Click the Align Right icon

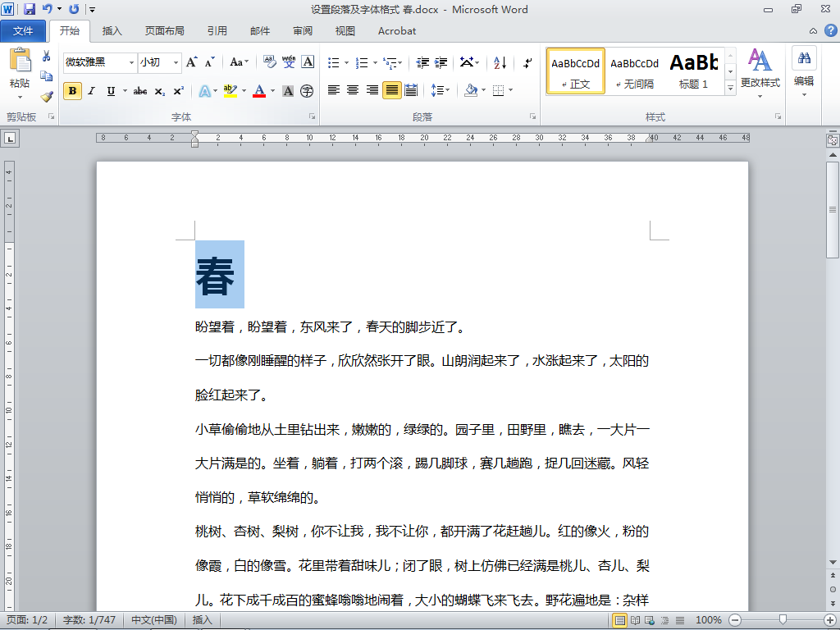click(x=372, y=90)
